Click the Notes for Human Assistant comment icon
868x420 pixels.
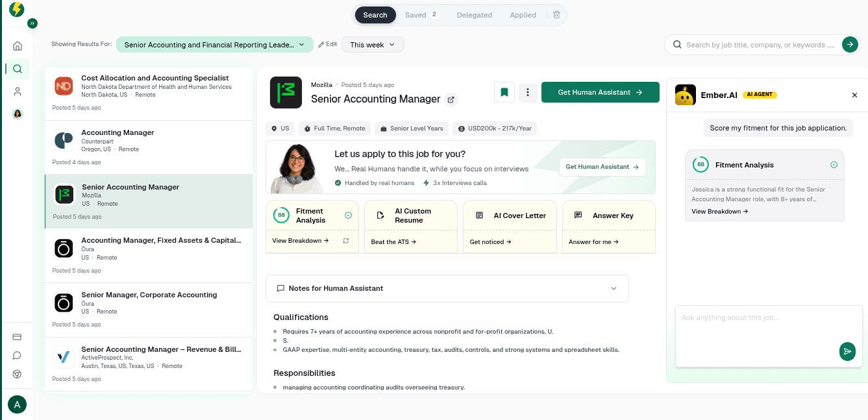(280, 288)
